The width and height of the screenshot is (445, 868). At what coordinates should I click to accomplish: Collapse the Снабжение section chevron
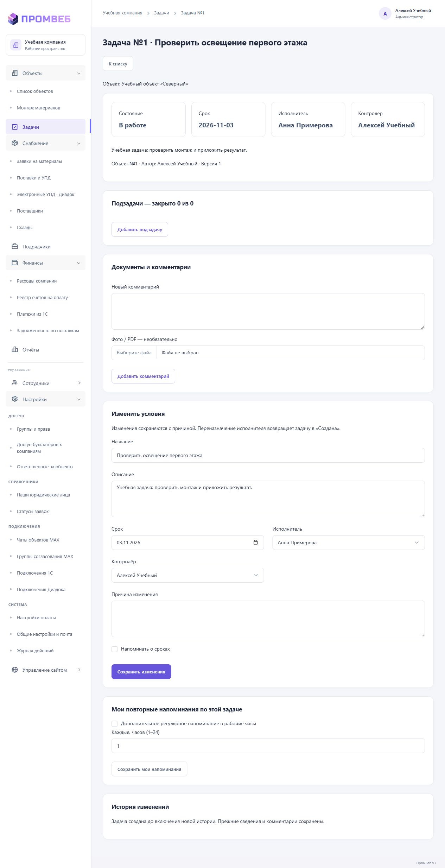point(79,143)
